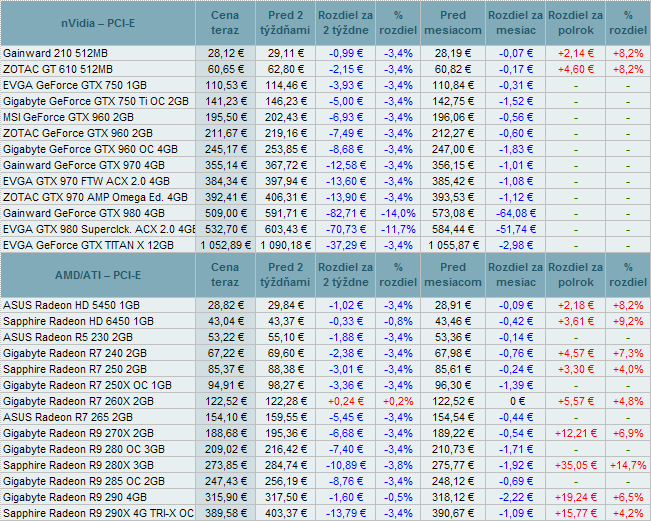Click 'Gigabyte Radeon R9 290 4GB' name
The image size is (651, 521).
tap(75, 497)
